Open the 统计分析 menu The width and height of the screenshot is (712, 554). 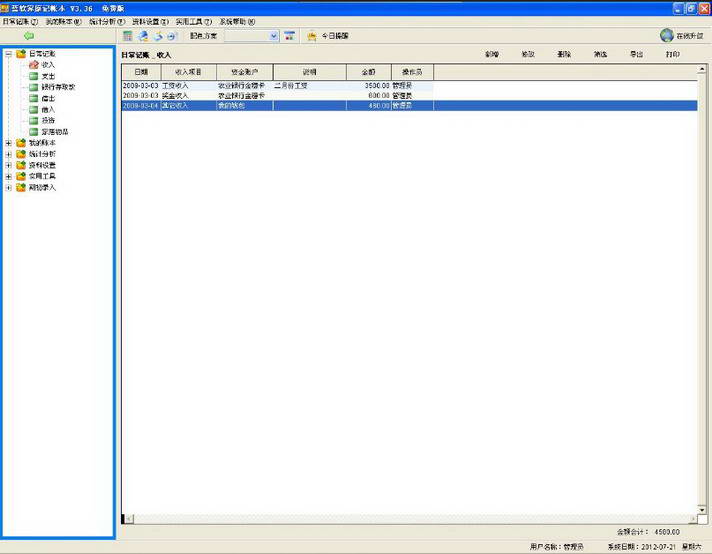coord(107,21)
